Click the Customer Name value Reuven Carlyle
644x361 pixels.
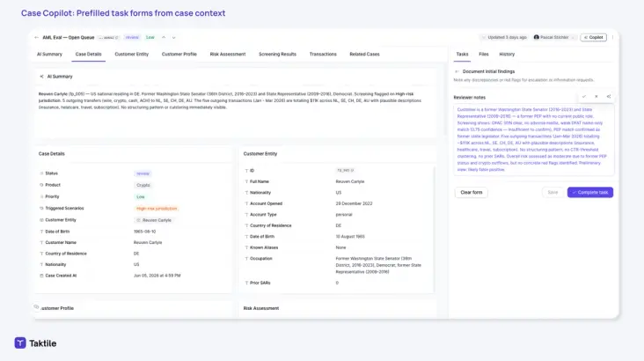point(148,243)
